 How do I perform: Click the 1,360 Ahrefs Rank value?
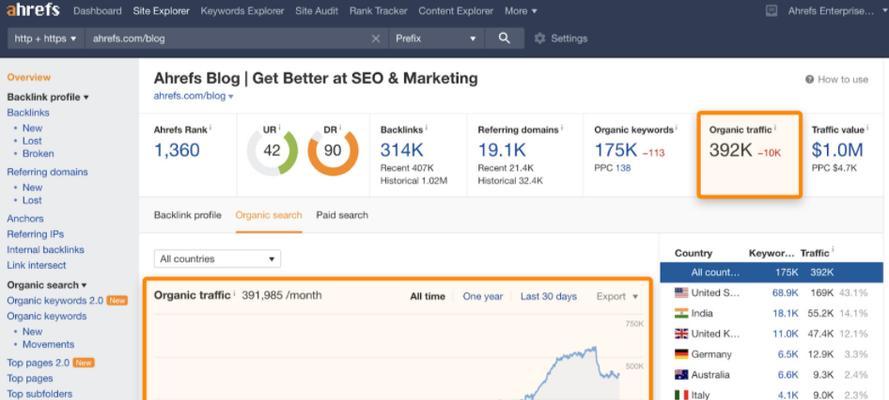click(x=177, y=150)
